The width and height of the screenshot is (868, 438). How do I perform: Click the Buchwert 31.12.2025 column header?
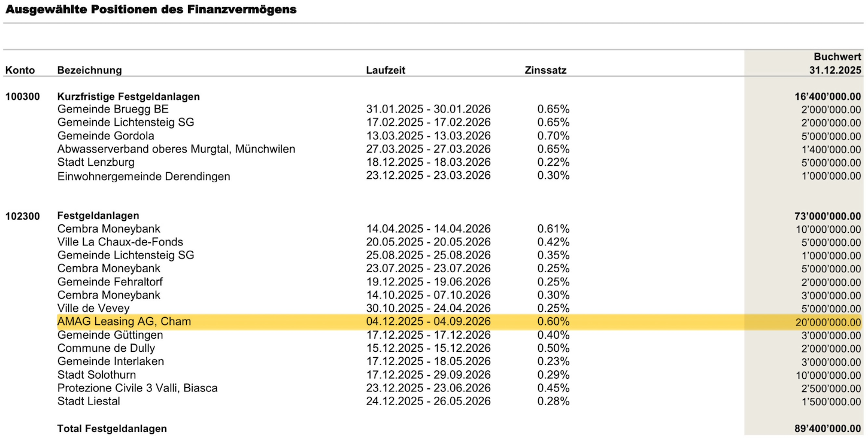[836, 63]
